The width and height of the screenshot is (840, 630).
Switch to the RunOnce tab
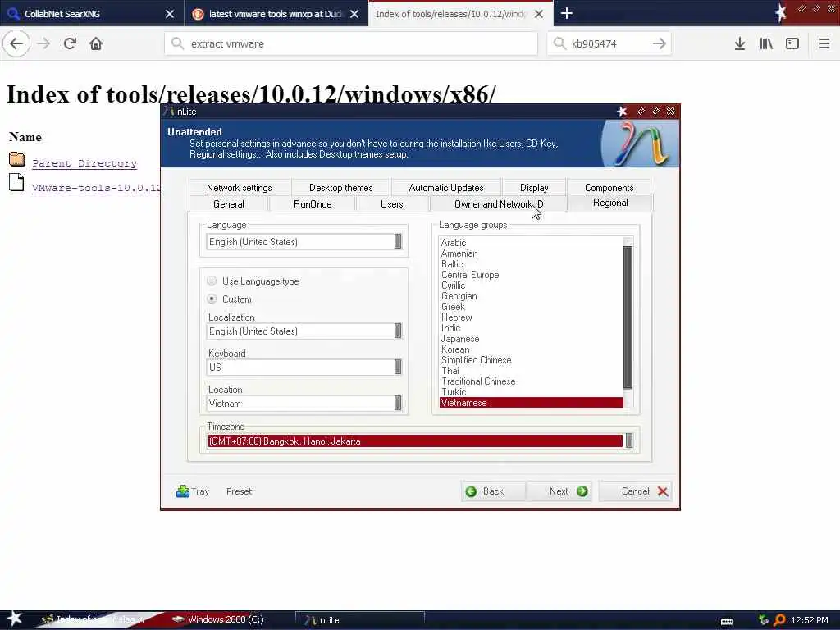click(313, 204)
